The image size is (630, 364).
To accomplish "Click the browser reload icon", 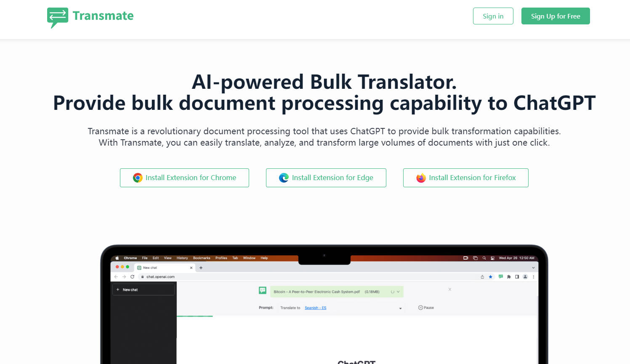I will coord(132,277).
